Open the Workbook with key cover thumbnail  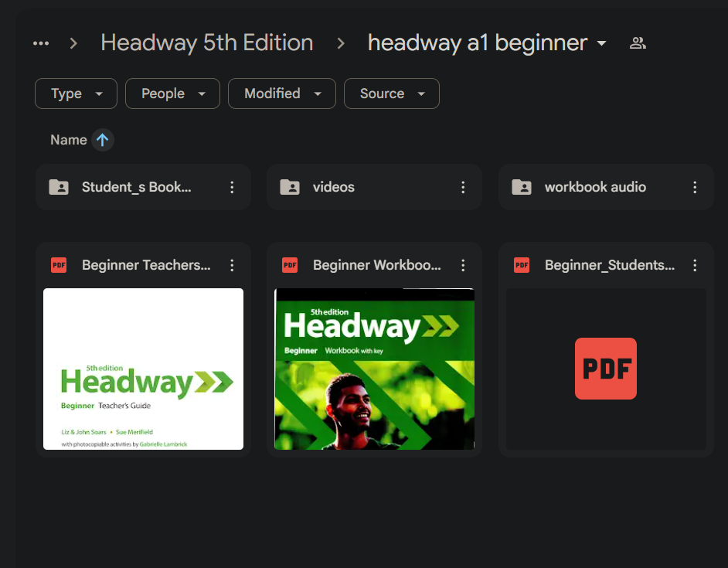click(374, 369)
